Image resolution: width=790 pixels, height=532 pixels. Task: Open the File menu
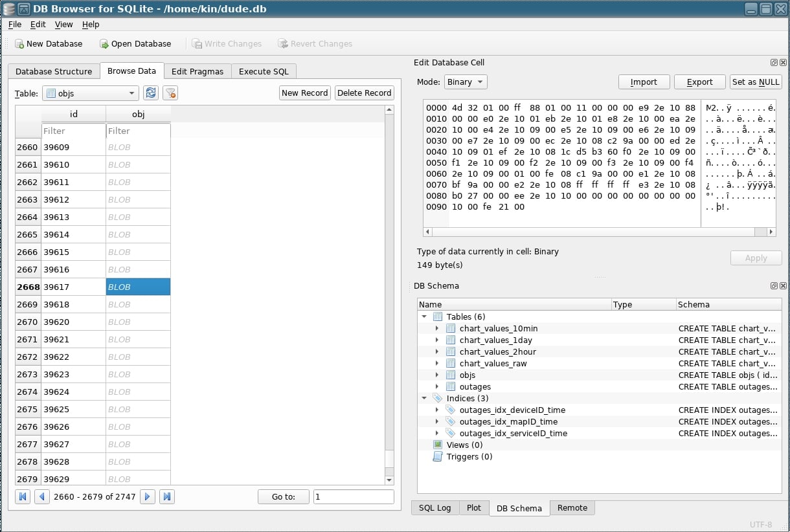point(15,24)
